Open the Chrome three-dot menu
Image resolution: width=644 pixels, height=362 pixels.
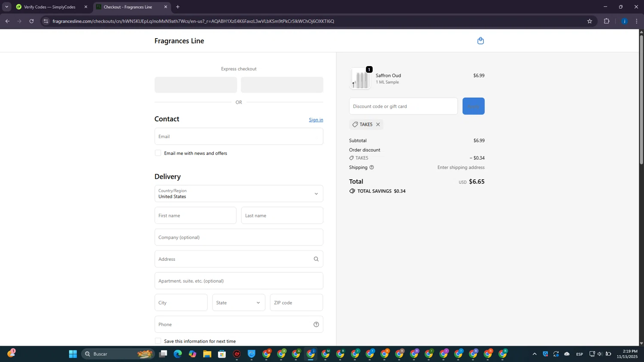637,21
